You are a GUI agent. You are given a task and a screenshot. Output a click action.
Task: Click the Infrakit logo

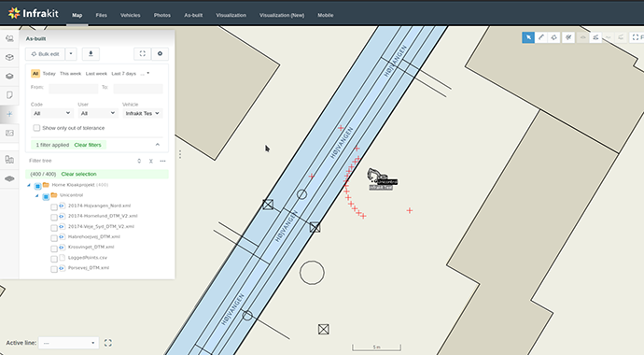(x=34, y=13)
